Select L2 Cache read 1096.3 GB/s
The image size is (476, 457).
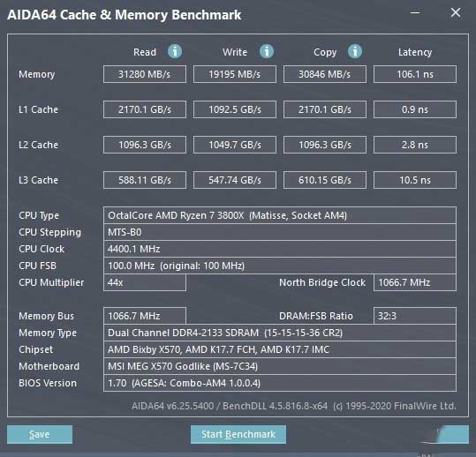point(145,145)
